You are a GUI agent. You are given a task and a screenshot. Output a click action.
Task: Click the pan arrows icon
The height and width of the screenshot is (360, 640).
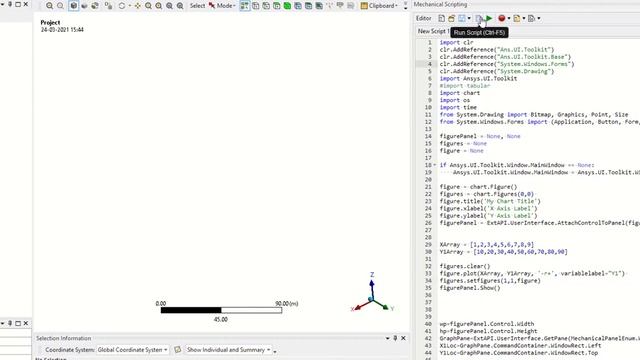pos(138,6)
